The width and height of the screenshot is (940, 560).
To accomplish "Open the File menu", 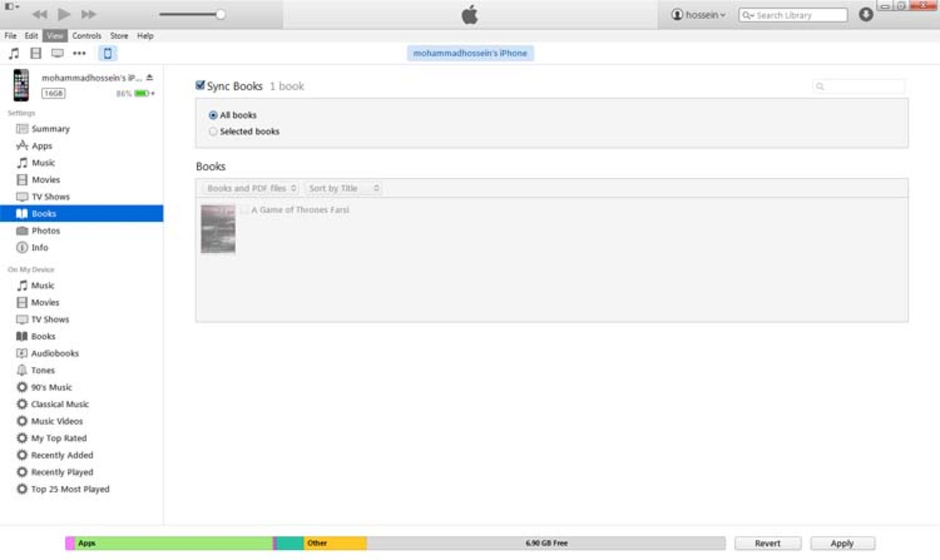I will pyautogui.click(x=10, y=36).
